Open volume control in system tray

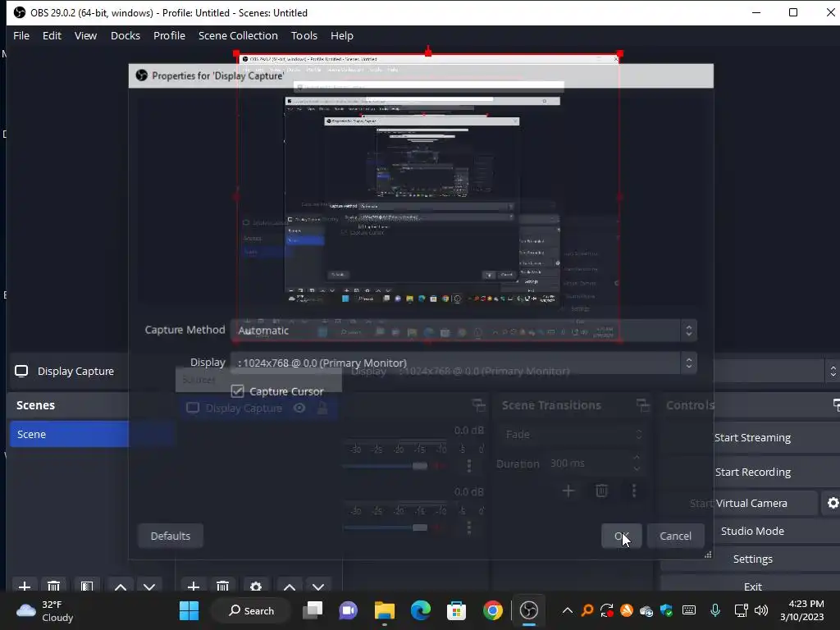tap(760, 610)
